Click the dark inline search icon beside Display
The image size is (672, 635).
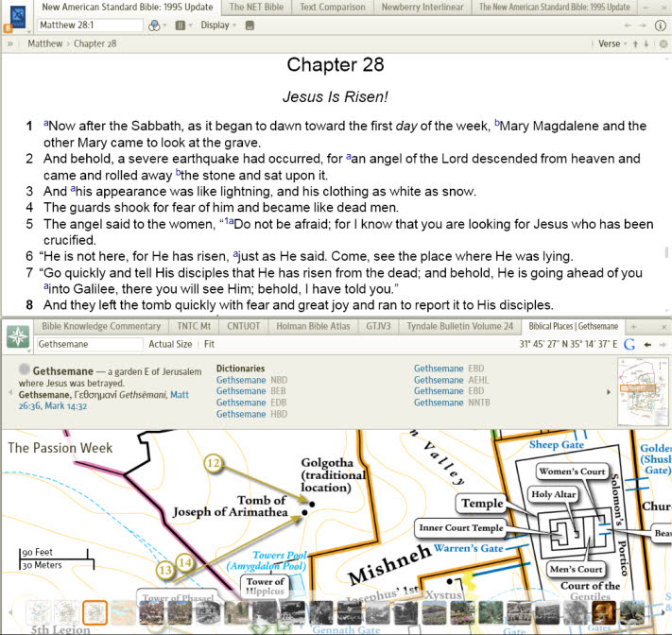click(250, 26)
